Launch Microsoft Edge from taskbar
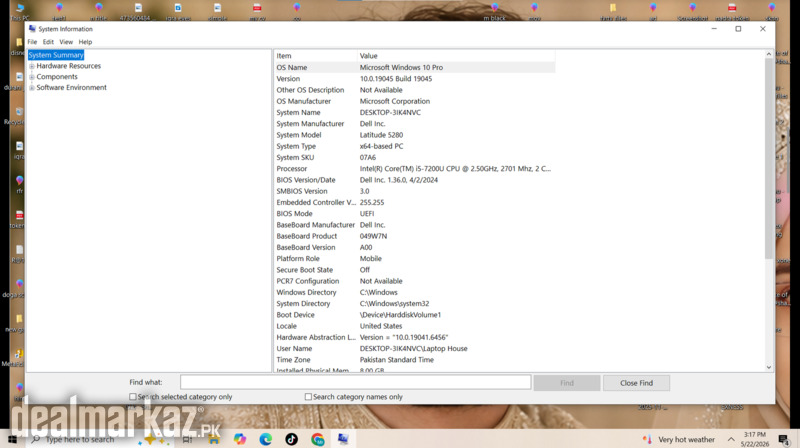Viewport: 800px width, 448px height. [x=266, y=439]
